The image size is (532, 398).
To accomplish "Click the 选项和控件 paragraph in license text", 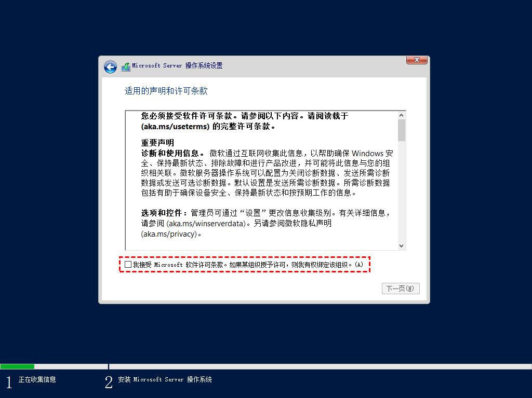I will tap(266, 224).
